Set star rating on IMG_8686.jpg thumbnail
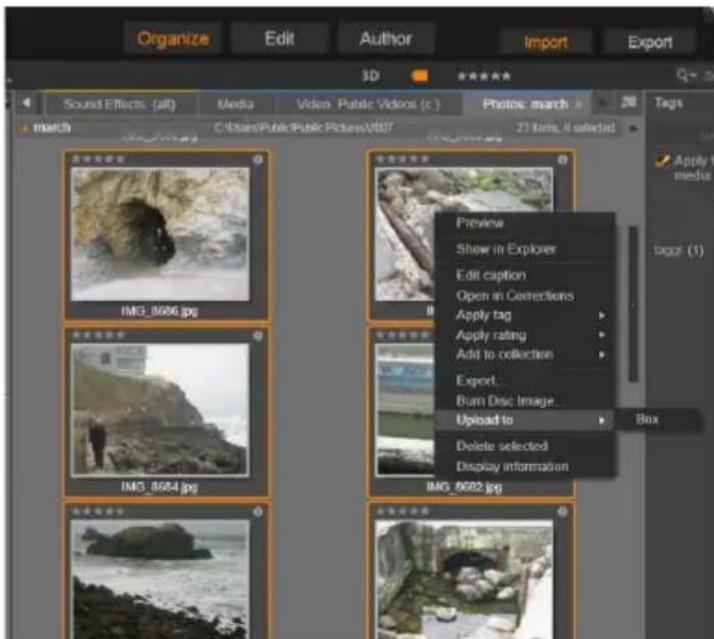Screen dimensions: 714x639 98,159
